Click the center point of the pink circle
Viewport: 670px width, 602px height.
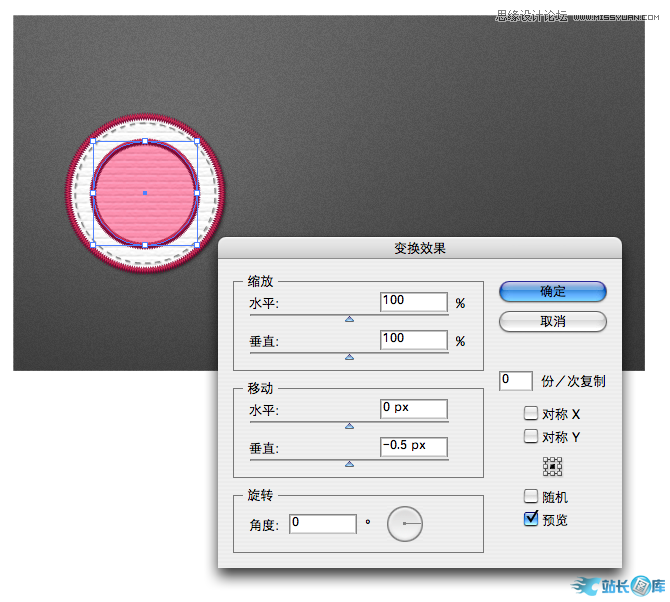coord(145,192)
